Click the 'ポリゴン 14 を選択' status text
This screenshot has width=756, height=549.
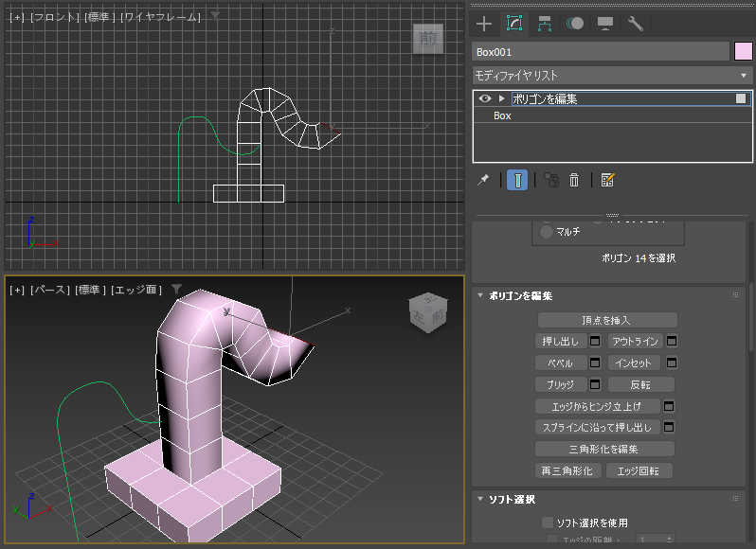point(639,258)
